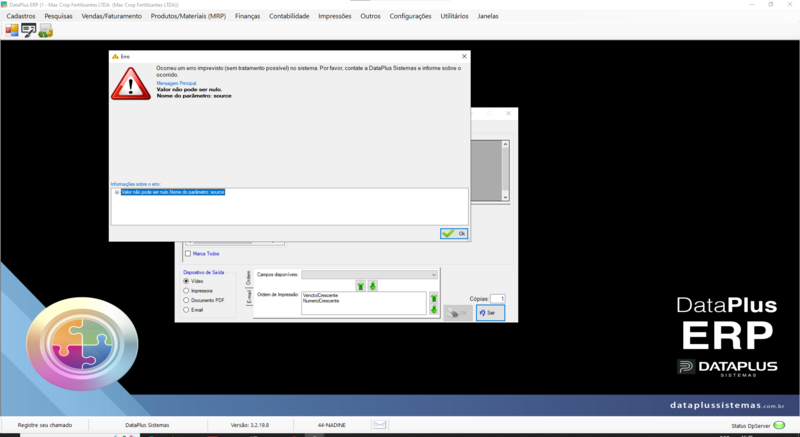
Task: Close the report window behind the error
Action: pos(508,113)
